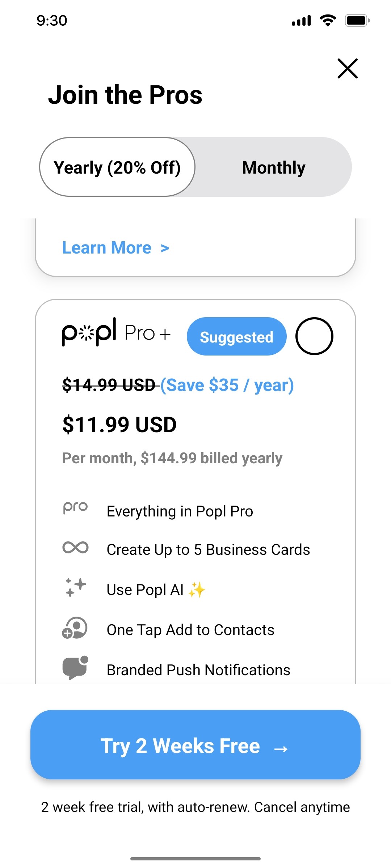Viewport: 391px width, 868px height.
Task: Select the infinity icon beside Business Cards
Action: pos(75,548)
